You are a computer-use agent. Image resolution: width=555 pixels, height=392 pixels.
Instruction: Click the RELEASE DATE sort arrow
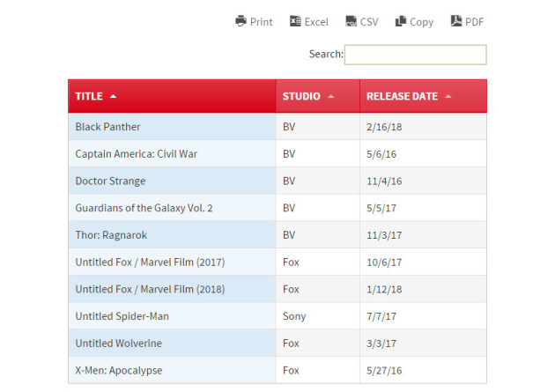point(448,96)
